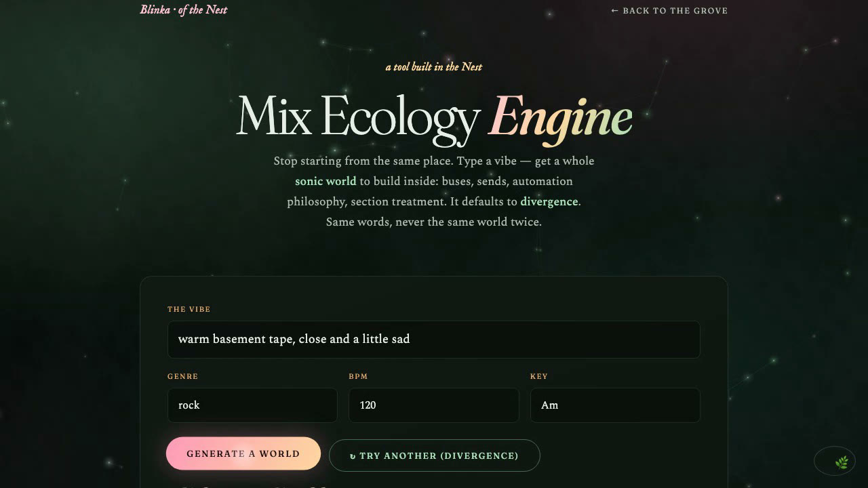The width and height of the screenshot is (868, 488).
Task: Click the Key field showing Am
Action: click(615, 405)
